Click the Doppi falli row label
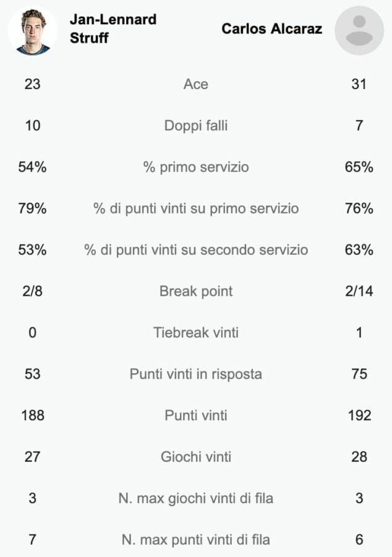Screen dimensions: 392x557 coord(196,126)
